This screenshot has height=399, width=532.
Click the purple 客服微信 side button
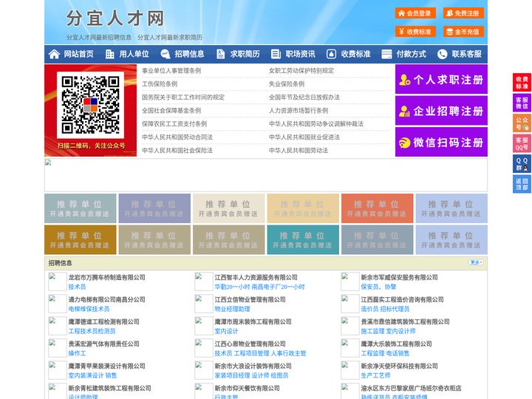point(522,103)
